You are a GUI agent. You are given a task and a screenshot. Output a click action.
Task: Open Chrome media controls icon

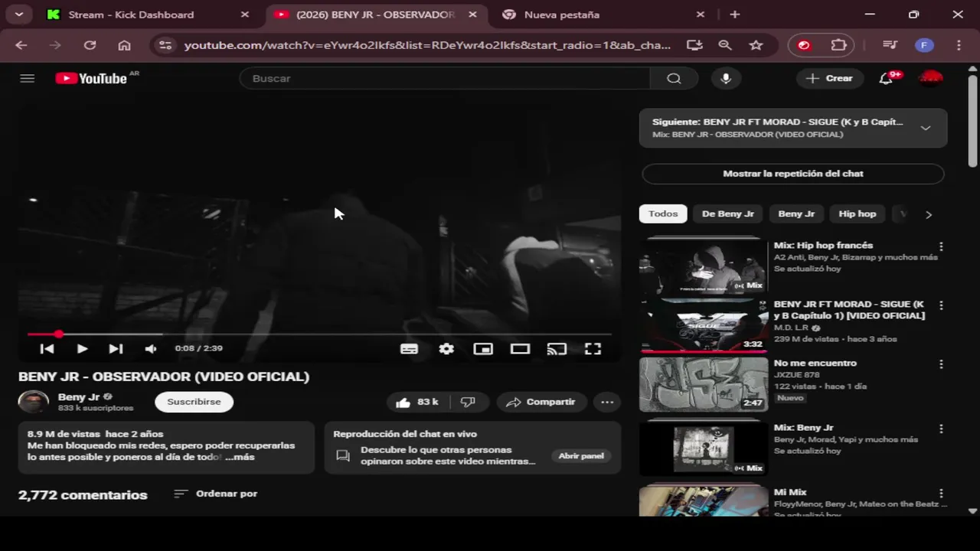point(890,45)
